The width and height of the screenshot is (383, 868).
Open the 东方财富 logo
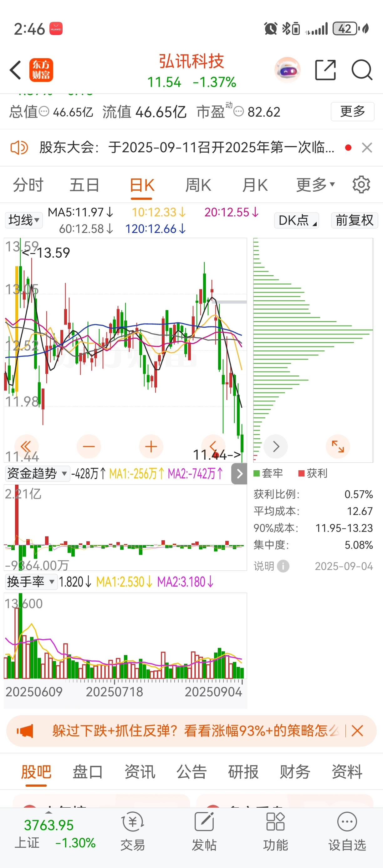pyautogui.click(x=41, y=70)
